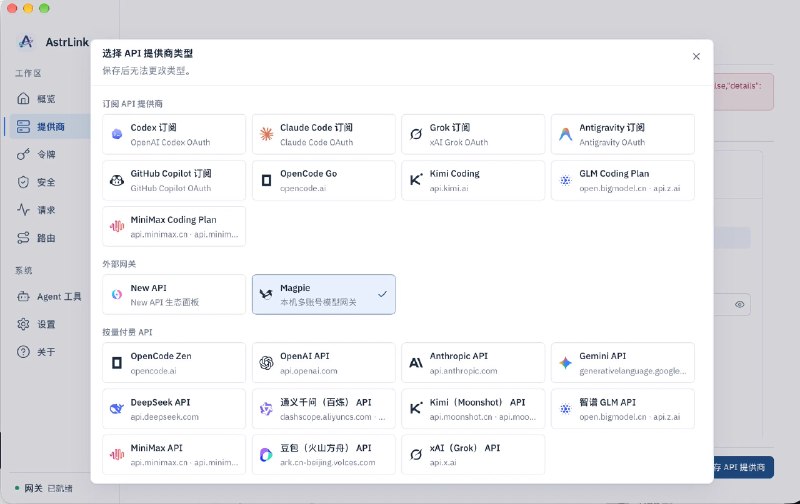Image resolution: width=800 pixels, height=504 pixels.
Task: Click the 本机多账号模型网关 subtitle text
Action: pos(318,303)
